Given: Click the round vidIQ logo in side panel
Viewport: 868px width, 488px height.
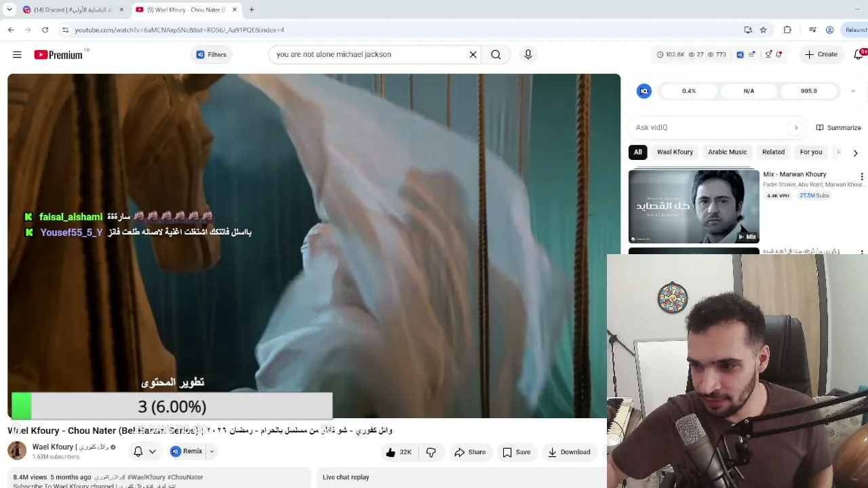Looking at the screenshot, I should (x=644, y=91).
